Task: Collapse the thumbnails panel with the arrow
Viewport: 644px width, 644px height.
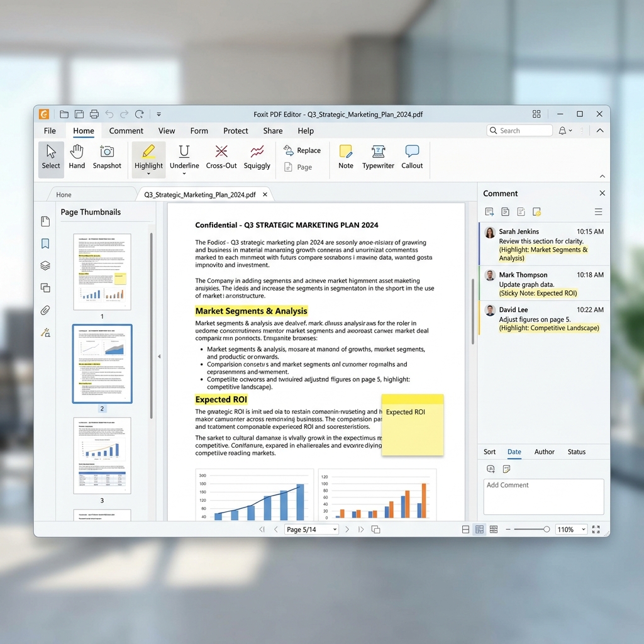Action: (159, 357)
